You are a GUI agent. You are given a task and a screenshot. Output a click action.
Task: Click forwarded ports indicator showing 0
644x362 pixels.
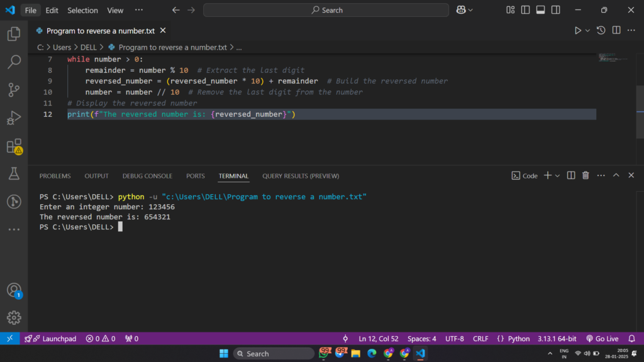point(132,339)
